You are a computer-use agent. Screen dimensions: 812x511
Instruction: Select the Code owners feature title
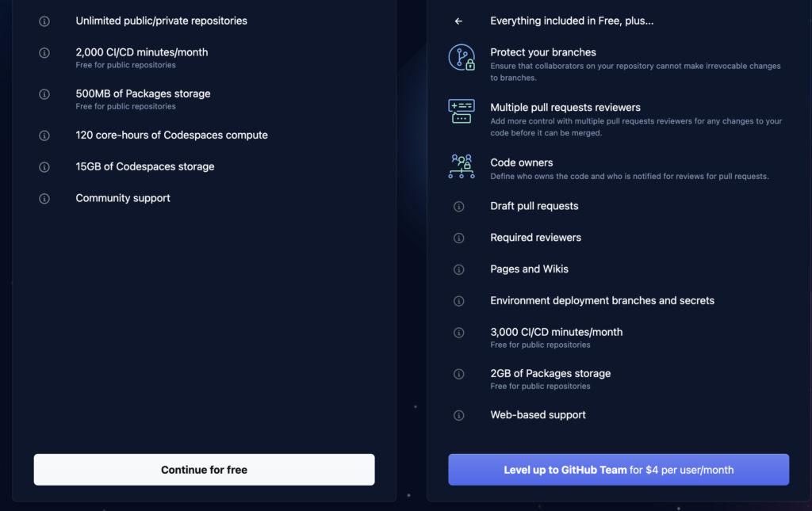pos(522,162)
